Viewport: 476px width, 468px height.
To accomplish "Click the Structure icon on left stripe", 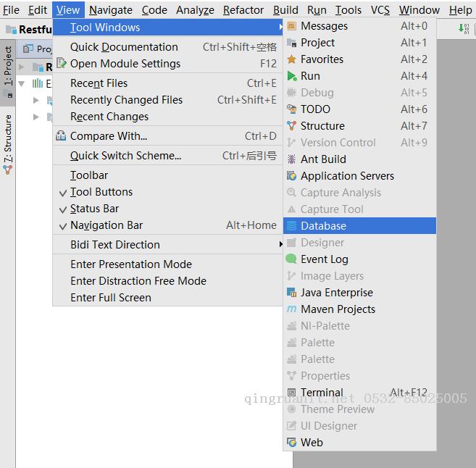I will [8, 170].
